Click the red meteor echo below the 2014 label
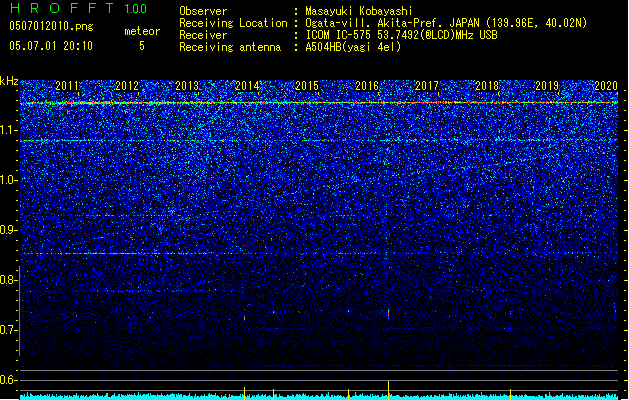The image size is (629, 400). [x=244, y=318]
